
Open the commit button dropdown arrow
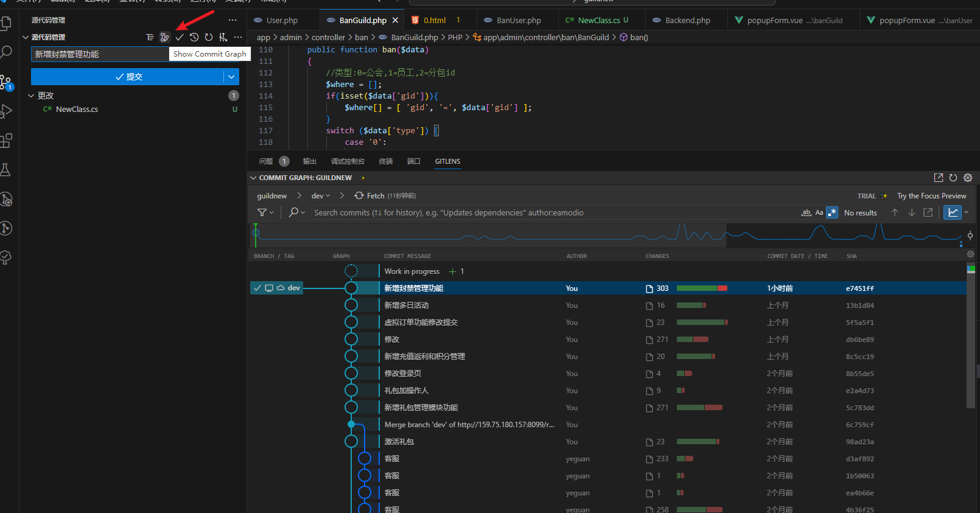click(x=231, y=77)
